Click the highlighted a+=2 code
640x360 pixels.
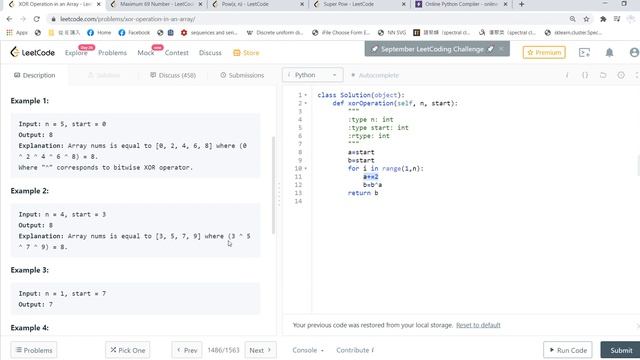tap(371, 177)
